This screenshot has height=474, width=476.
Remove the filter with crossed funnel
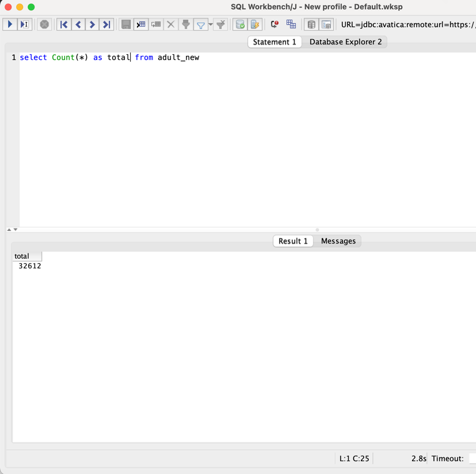point(220,24)
